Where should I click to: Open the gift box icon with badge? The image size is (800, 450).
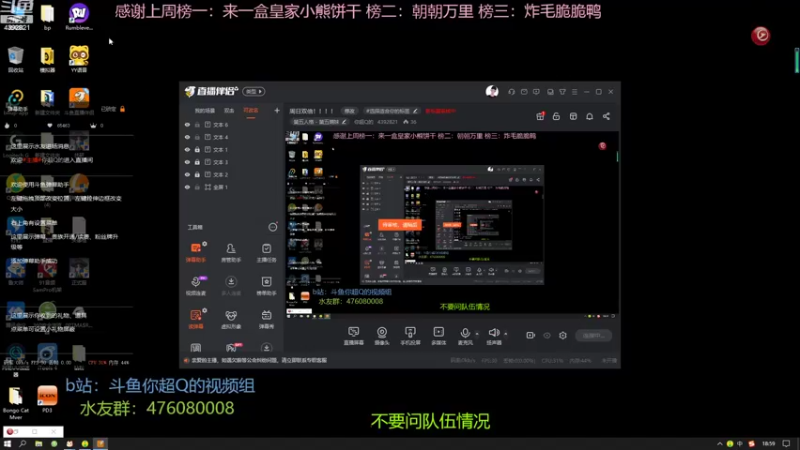(x=540, y=116)
